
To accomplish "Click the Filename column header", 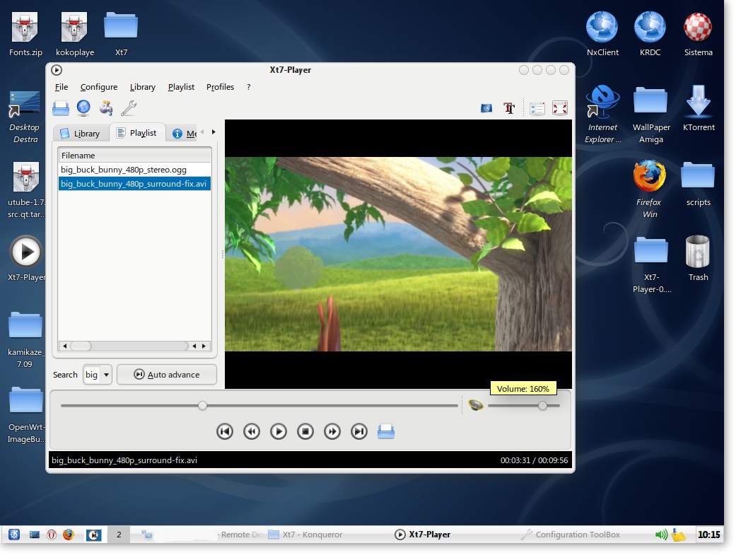I will pyautogui.click(x=134, y=156).
